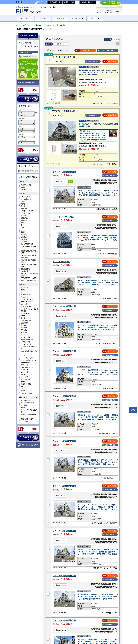Click E-LIFE breadcrumb link
Screen dimensions: 138x644
click(x=18, y=25)
